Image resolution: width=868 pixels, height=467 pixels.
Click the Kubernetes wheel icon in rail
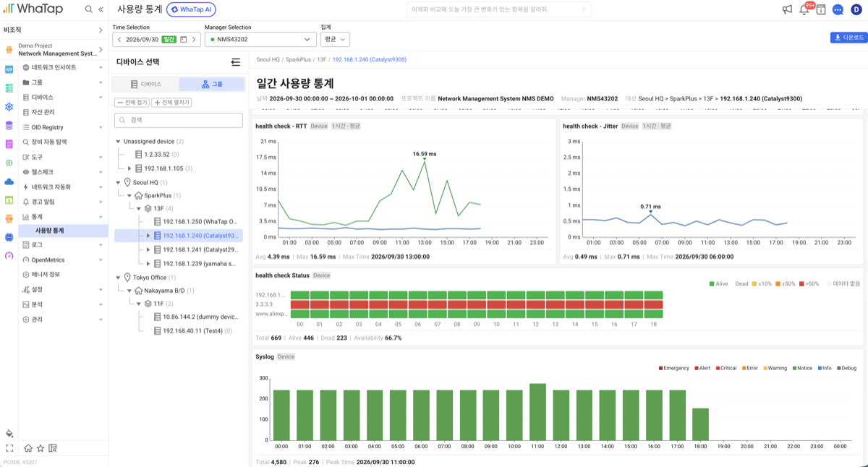coord(9,106)
